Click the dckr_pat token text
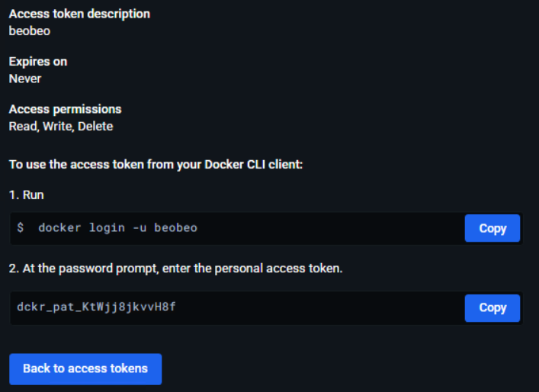The image size is (539, 392). [x=98, y=307]
